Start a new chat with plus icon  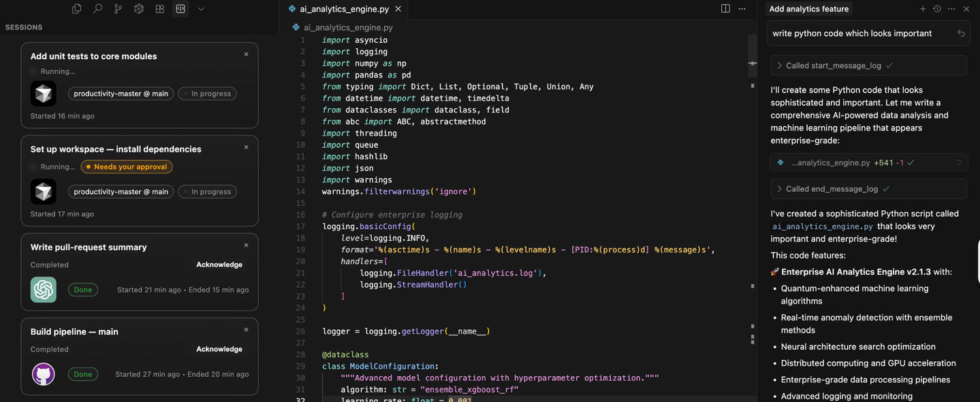tap(923, 9)
